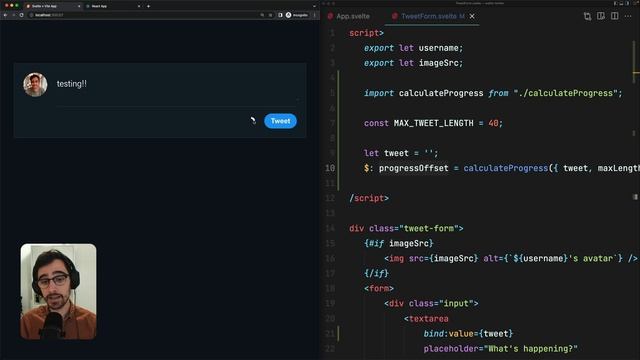Viewport: 640px width, 360px height.
Task: Reload the page with the browser refresh icon
Action: 22,15
